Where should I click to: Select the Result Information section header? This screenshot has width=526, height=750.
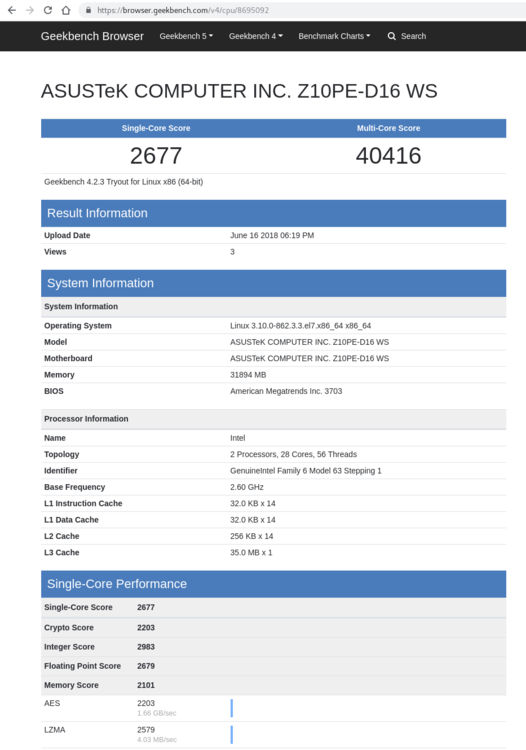pos(274,213)
